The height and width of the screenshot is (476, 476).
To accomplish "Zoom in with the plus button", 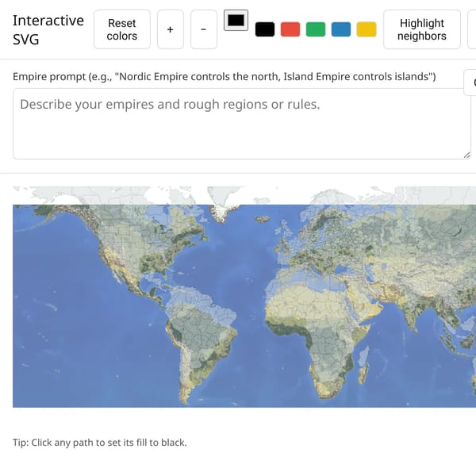I will [171, 29].
